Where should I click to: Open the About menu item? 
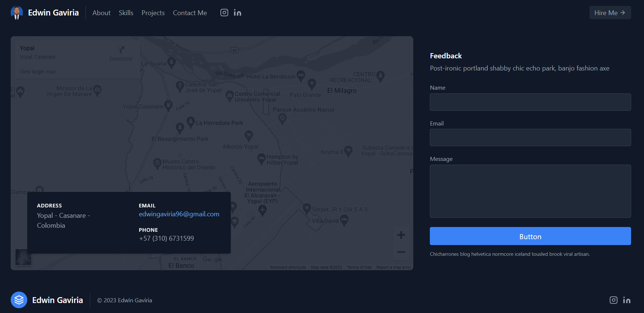[101, 13]
